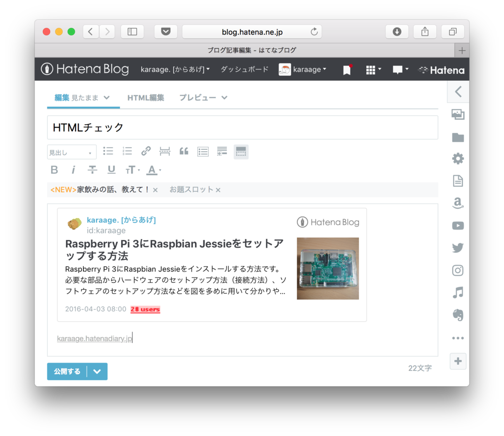Open the 見出し heading style dropdown
Viewport: 504px width, 436px height.
coord(71,152)
